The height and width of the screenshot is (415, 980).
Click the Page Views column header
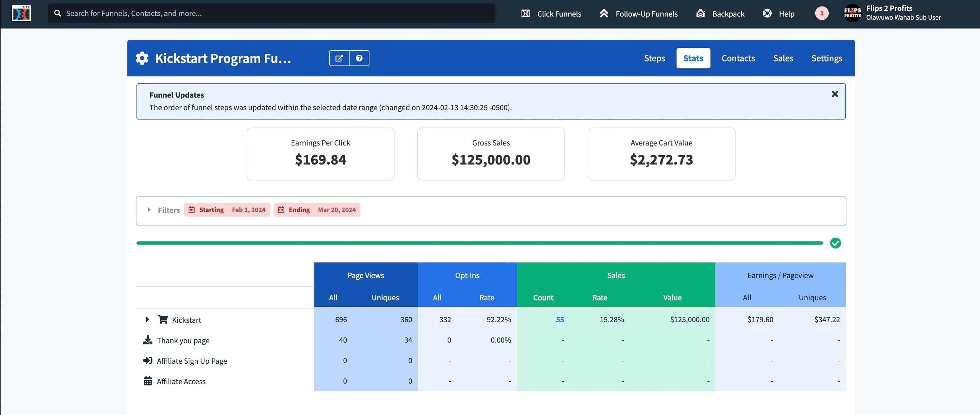[366, 276]
